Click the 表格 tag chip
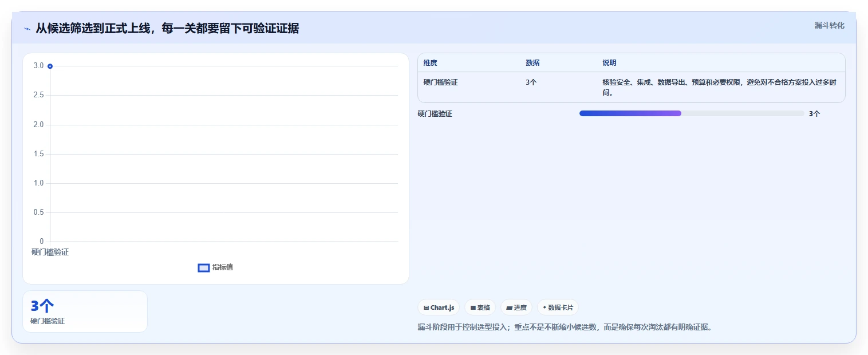The image size is (868, 355). (x=480, y=307)
